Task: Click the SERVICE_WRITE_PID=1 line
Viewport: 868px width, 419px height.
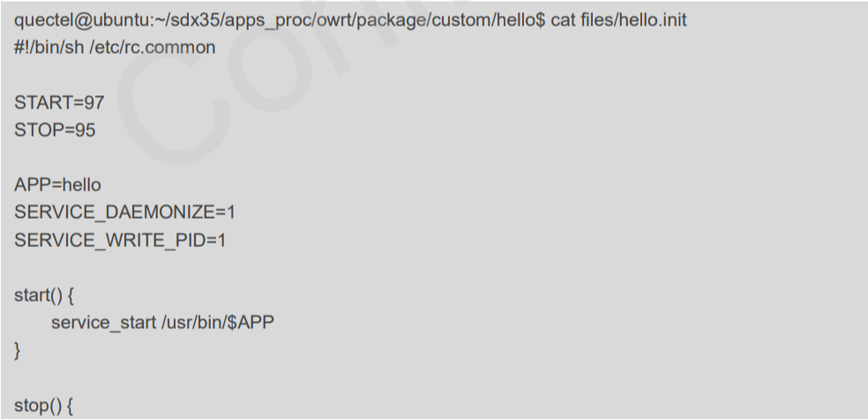Action: (120, 240)
